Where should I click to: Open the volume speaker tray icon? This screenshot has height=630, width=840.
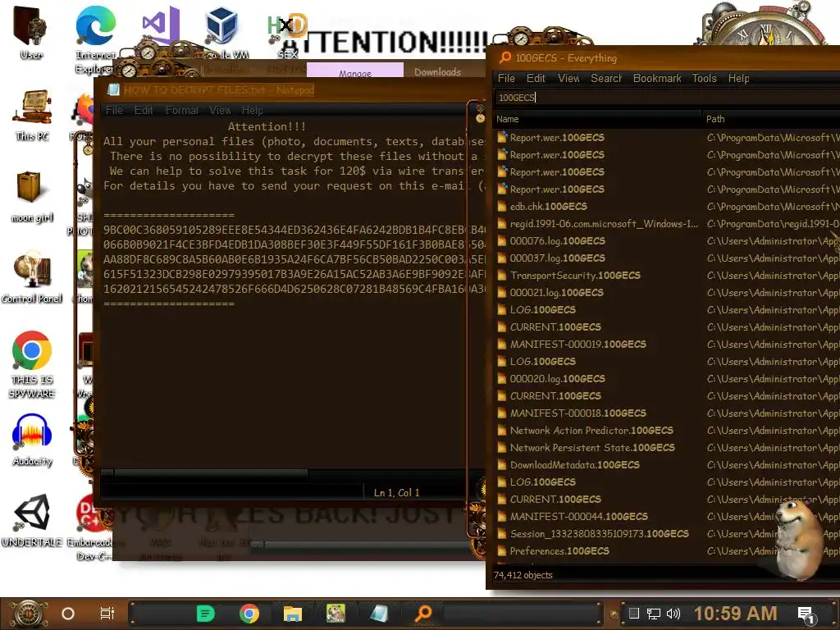click(673, 614)
